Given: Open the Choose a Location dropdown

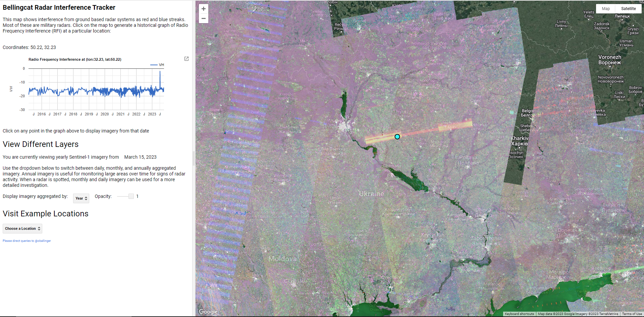Looking at the screenshot, I should coord(22,228).
